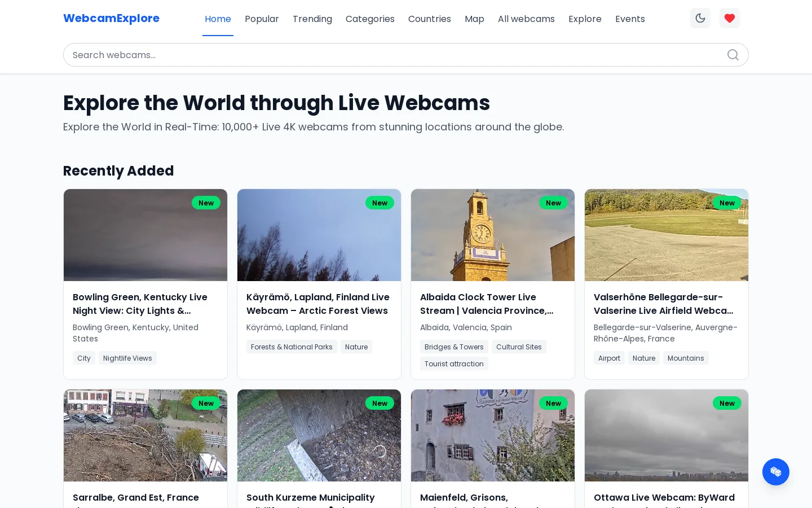
Task: Open favorites via the red heart icon
Action: (x=730, y=18)
